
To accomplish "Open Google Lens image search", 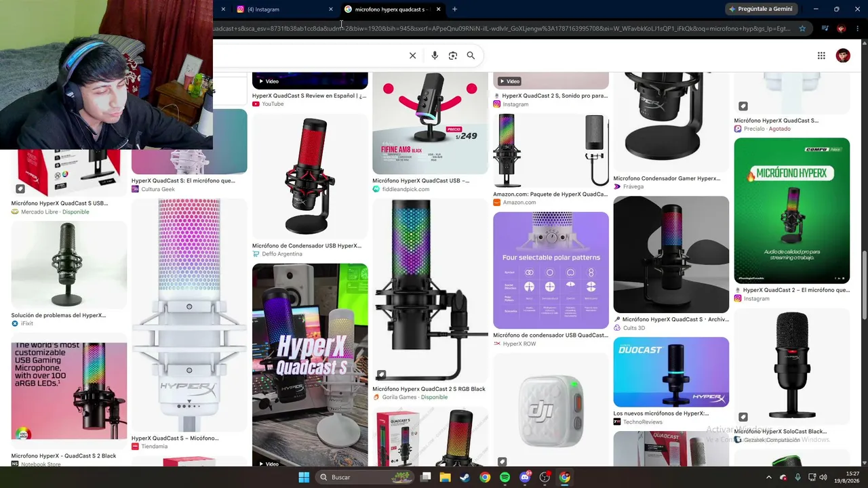I will point(453,56).
